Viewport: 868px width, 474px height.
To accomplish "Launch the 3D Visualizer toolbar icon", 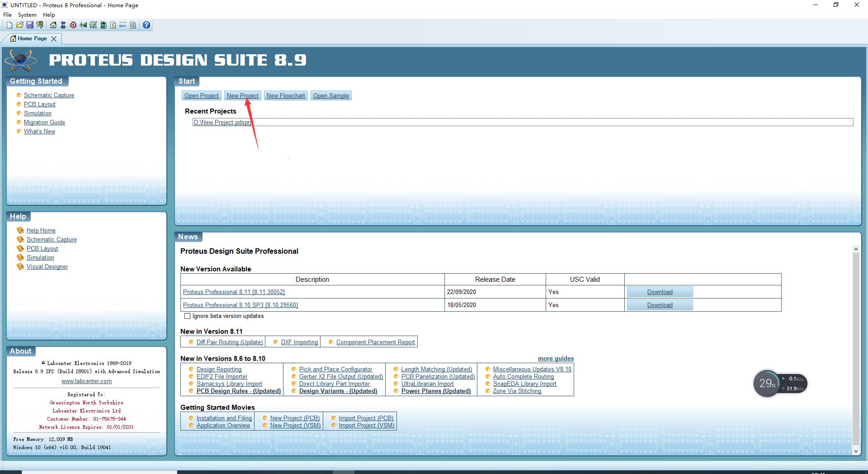I will click(x=83, y=25).
